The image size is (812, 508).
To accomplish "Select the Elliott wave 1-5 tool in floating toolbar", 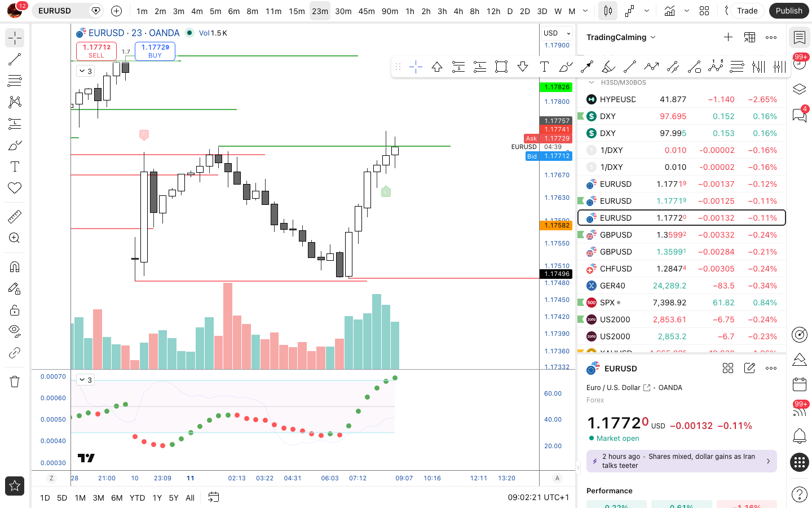I will 716,67.
